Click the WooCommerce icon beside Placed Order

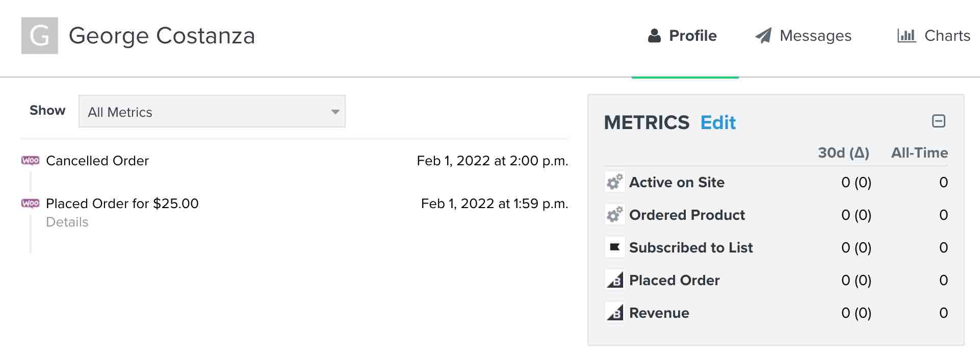click(30, 204)
